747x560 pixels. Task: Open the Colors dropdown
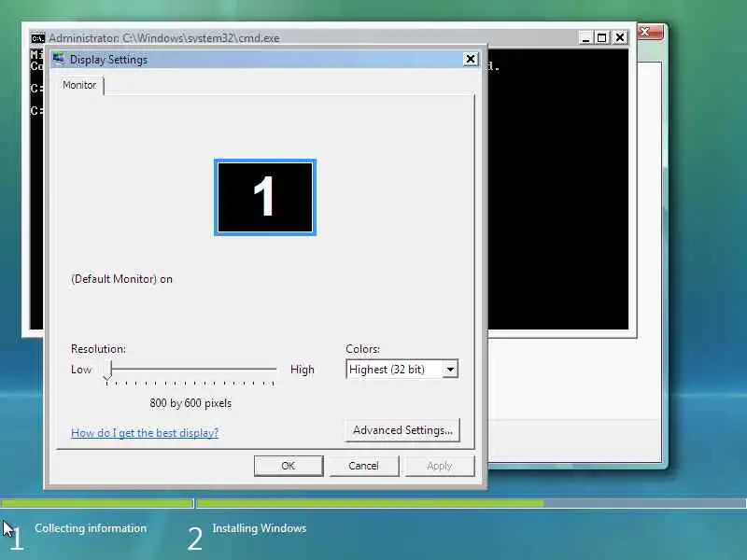point(402,369)
